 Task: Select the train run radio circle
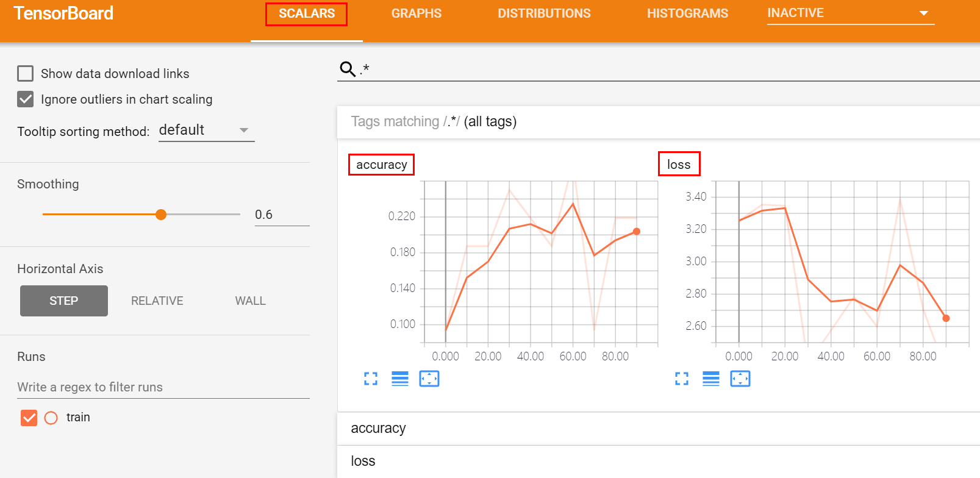51,418
